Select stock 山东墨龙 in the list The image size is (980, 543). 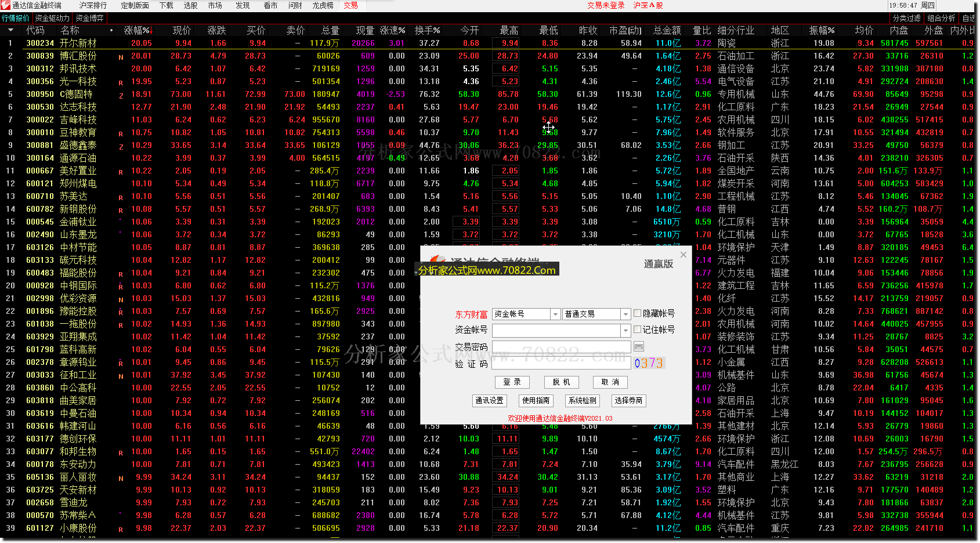pos(78,234)
